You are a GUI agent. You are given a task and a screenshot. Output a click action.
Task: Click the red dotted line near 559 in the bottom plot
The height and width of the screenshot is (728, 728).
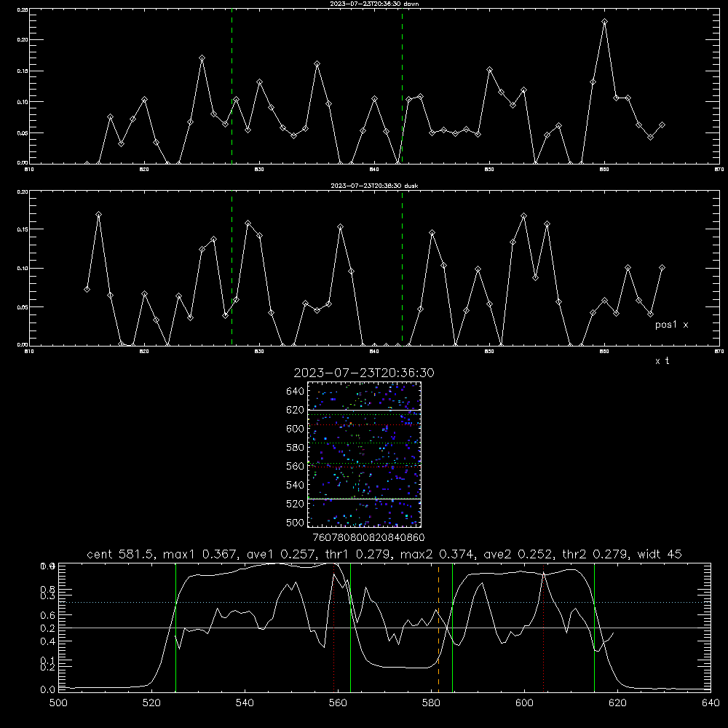tap(334, 628)
